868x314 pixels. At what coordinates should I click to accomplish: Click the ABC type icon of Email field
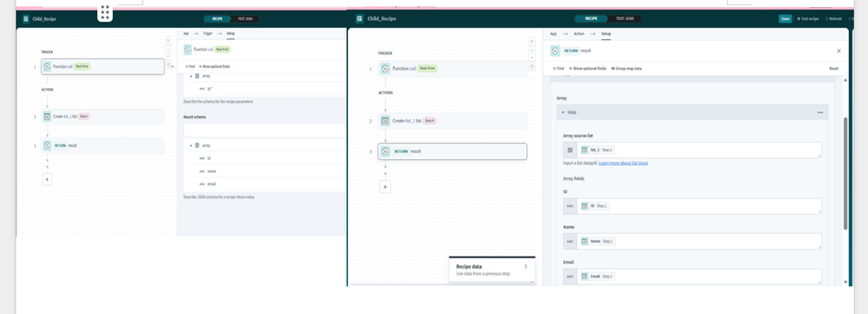tap(571, 277)
